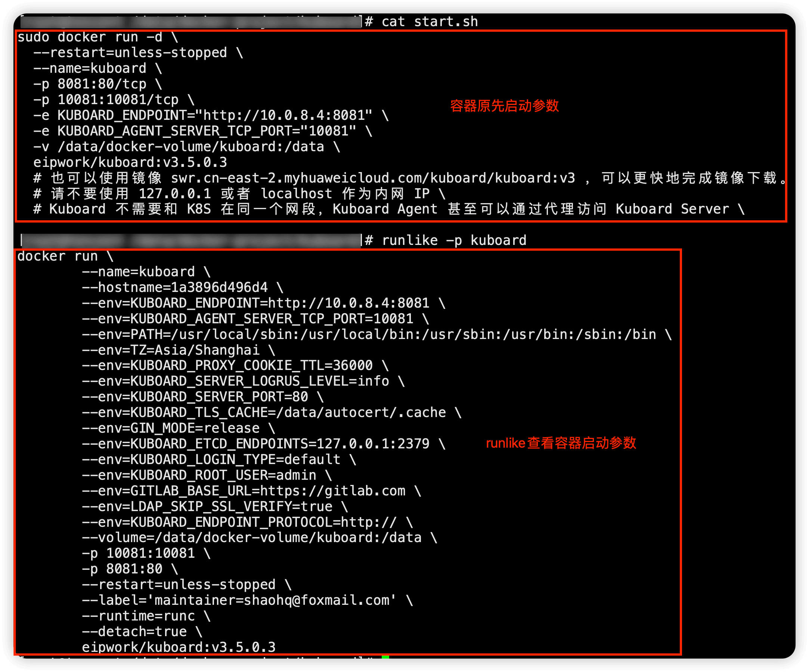The height and width of the screenshot is (672, 809).
Task: Click the 'docker run \' line in runlike output
Action: coord(65,256)
